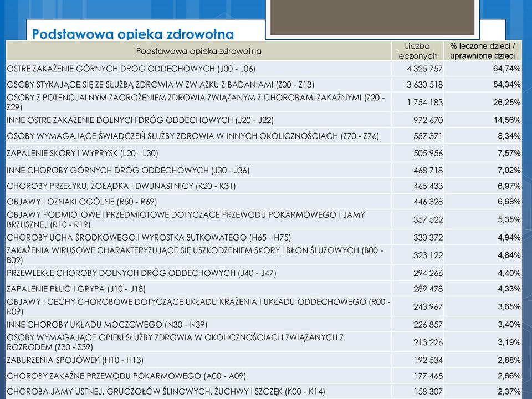Screen dimensions: 532x399
Task: Click the percentage 6,97%
Action: click(x=509, y=186)
